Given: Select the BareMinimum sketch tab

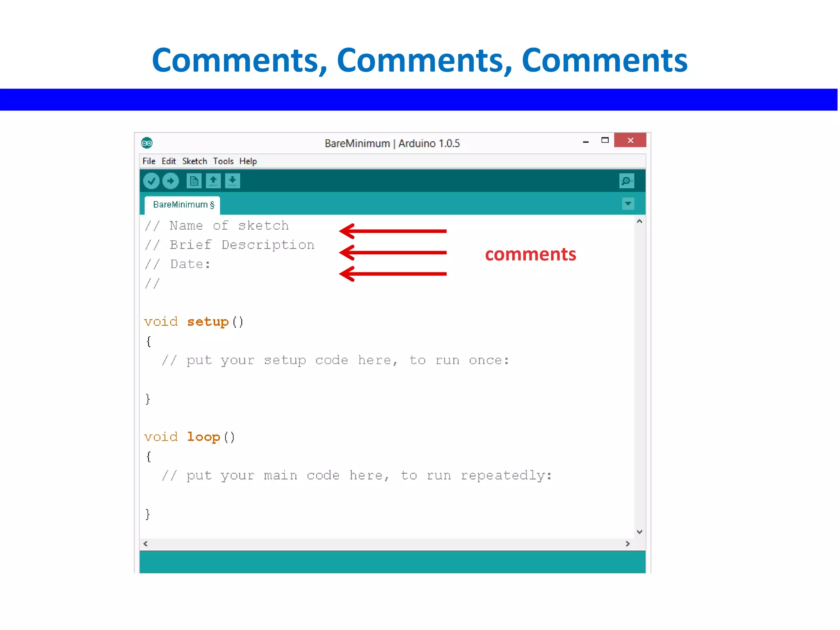Looking at the screenshot, I should pyautogui.click(x=183, y=205).
